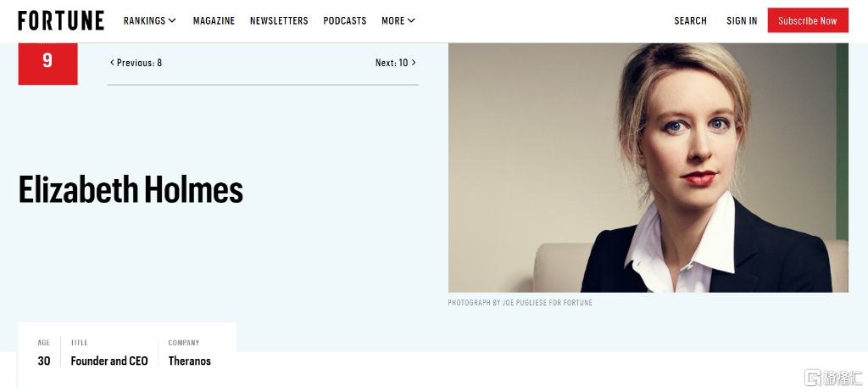
Task: Go to Previous: 8 ranking
Action: 136,63
